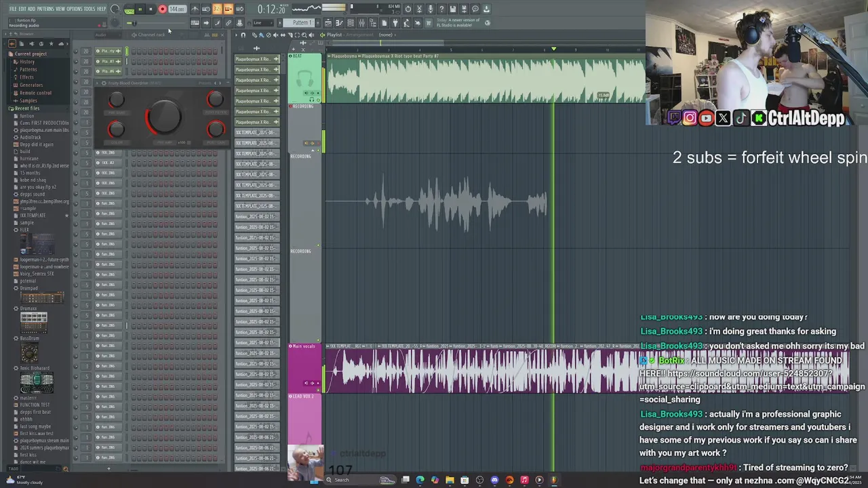
Task: Click the main pitch knob
Action: (x=115, y=23)
